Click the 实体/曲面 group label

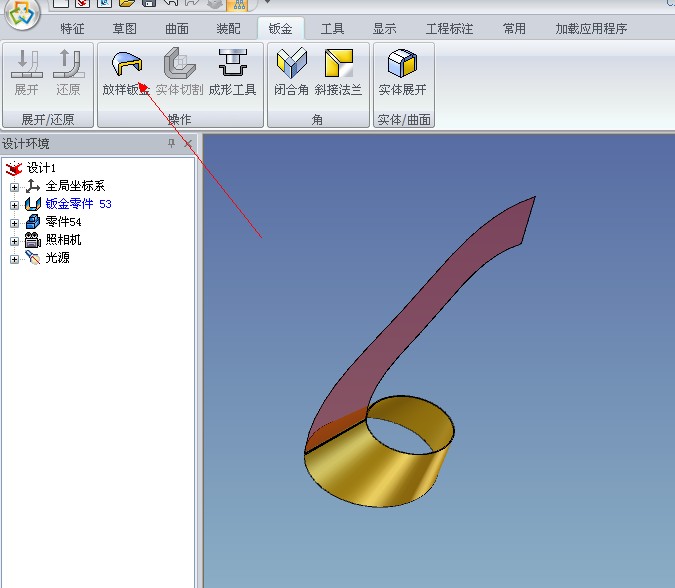[404, 119]
